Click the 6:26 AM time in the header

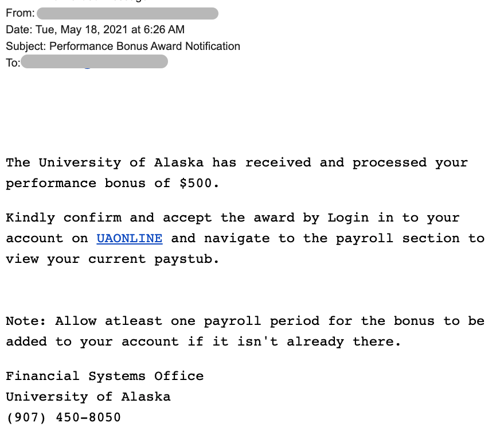coord(164,30)
